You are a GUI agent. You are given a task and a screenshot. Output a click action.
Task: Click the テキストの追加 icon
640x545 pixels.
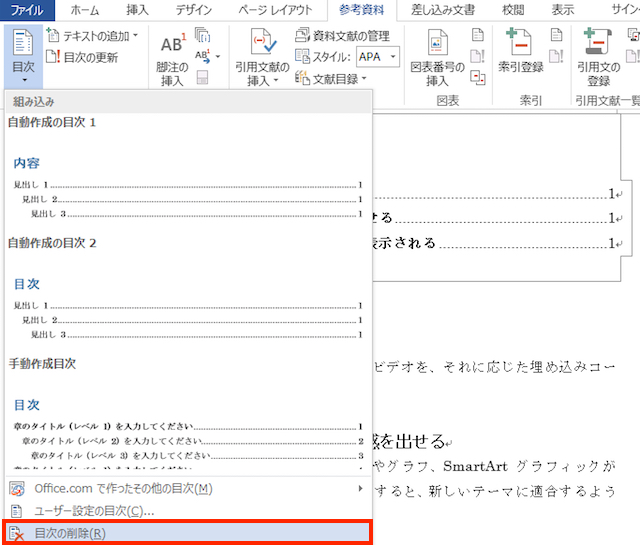click(x=53, y=36)
